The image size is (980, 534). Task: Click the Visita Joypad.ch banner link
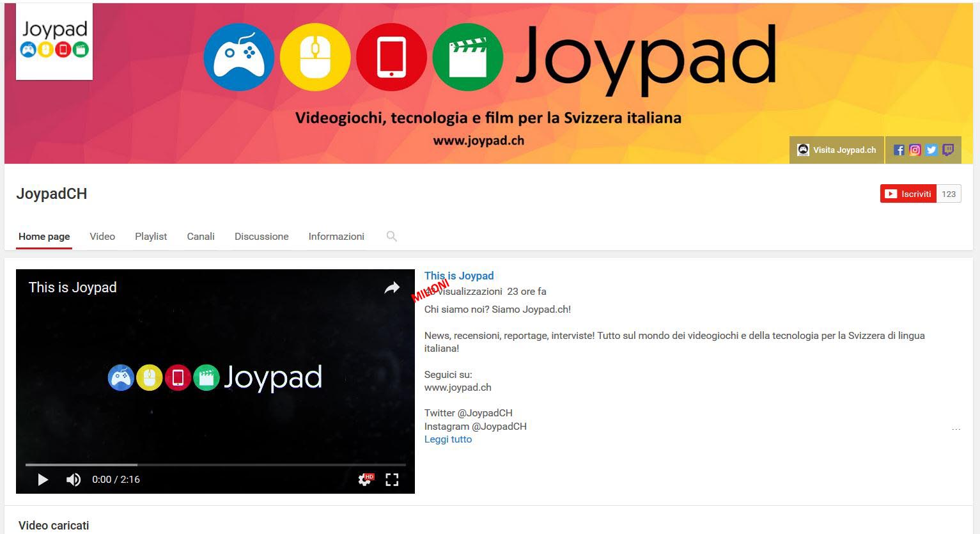coord(837,150)
